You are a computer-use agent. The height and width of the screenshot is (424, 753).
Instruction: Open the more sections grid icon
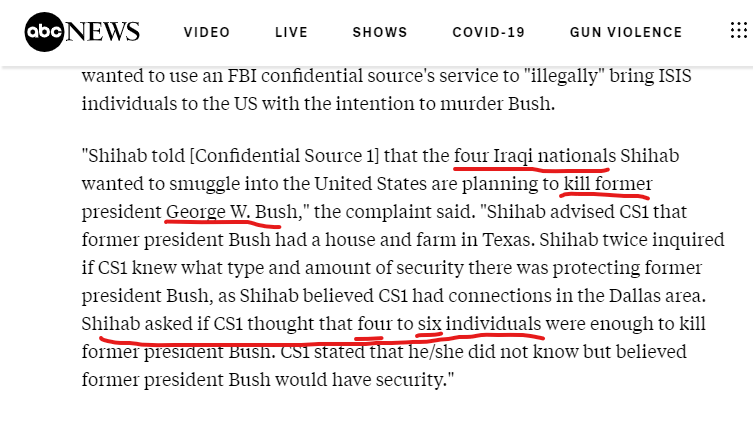(739, 31)
